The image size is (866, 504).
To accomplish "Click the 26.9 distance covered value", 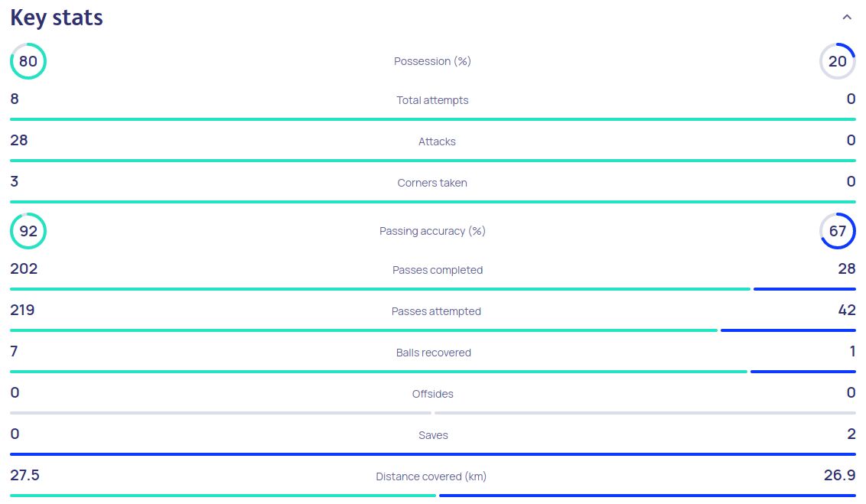I will click(x=839, y=476).
